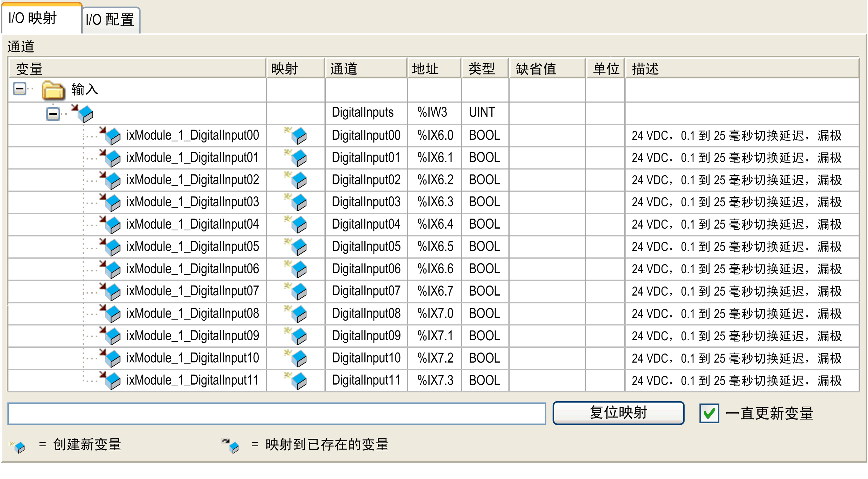This screenshot has width=868, height=479.
Task: Toggle the 一直更新变量 checkbox
Action: pyautogui.click(x=709, y=413)
